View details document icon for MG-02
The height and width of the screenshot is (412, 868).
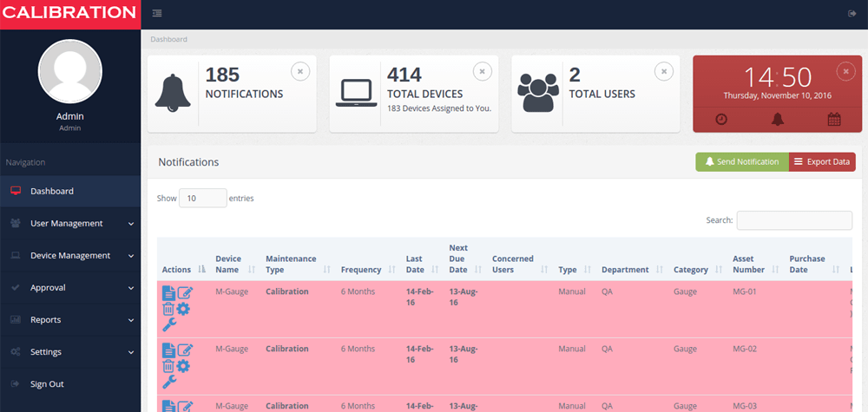click(x=169, y=350)
